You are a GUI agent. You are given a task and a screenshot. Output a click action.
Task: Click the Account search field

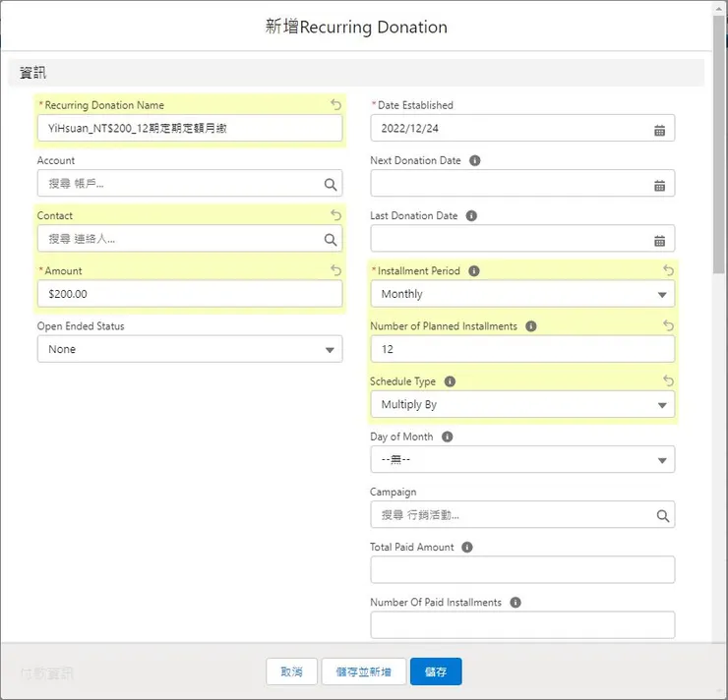(180, 184)
